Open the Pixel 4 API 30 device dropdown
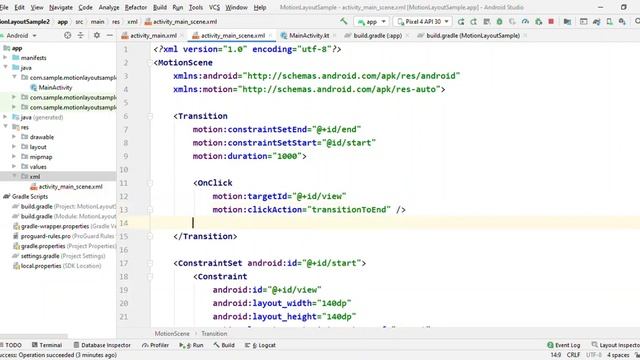Viewport: 640px width, 360px height. [x=423, y=22]
